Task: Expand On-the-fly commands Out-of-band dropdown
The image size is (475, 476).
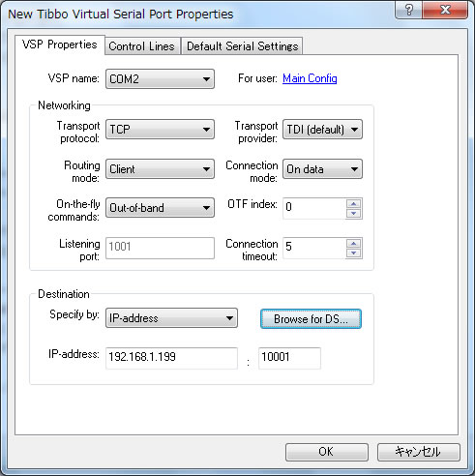Action: pos(160,208)
